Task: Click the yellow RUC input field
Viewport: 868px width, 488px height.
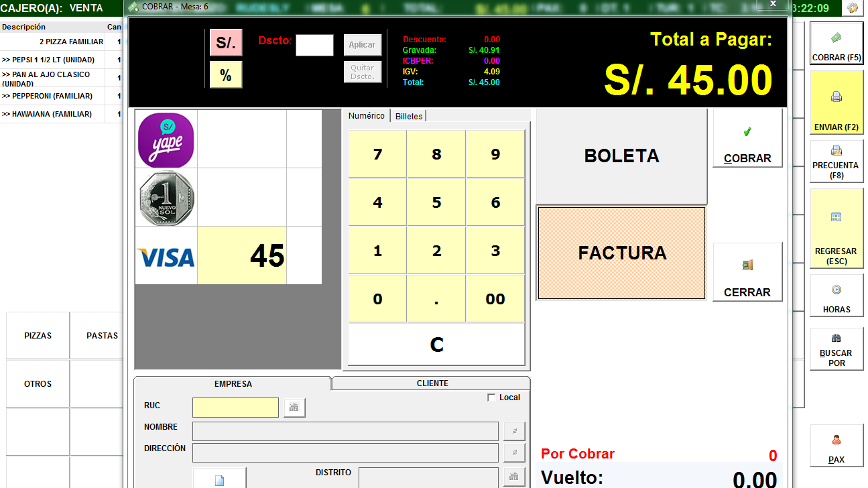Action: pos(235,408)
